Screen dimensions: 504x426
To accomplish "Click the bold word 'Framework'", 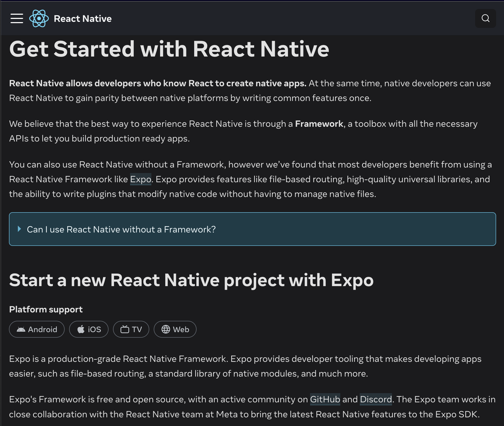I will click(319, 124).
